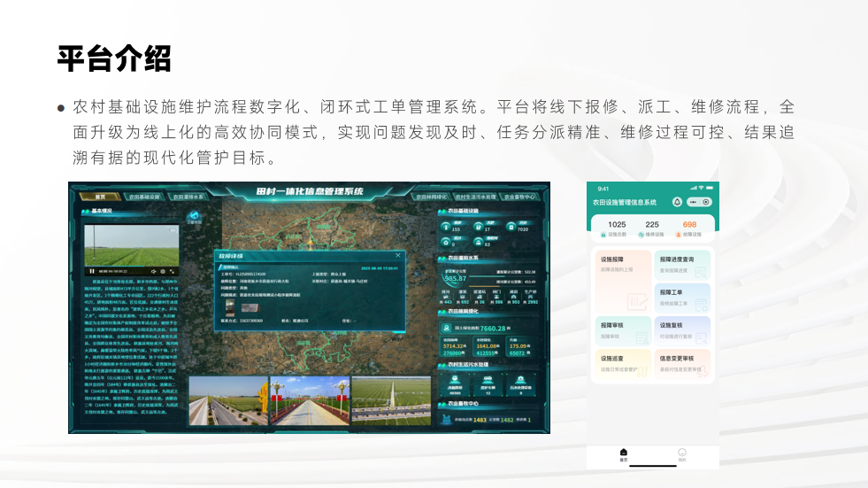Open the 信息变更审核 card

[682, 364]
